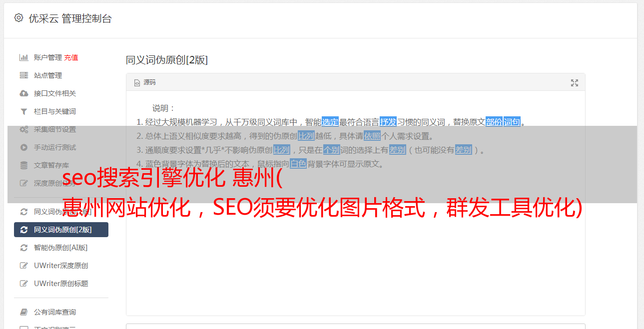Click highlighted word 抒发 in text
The height and width of the screenshot is (329, 644).
tap(388, 122)
